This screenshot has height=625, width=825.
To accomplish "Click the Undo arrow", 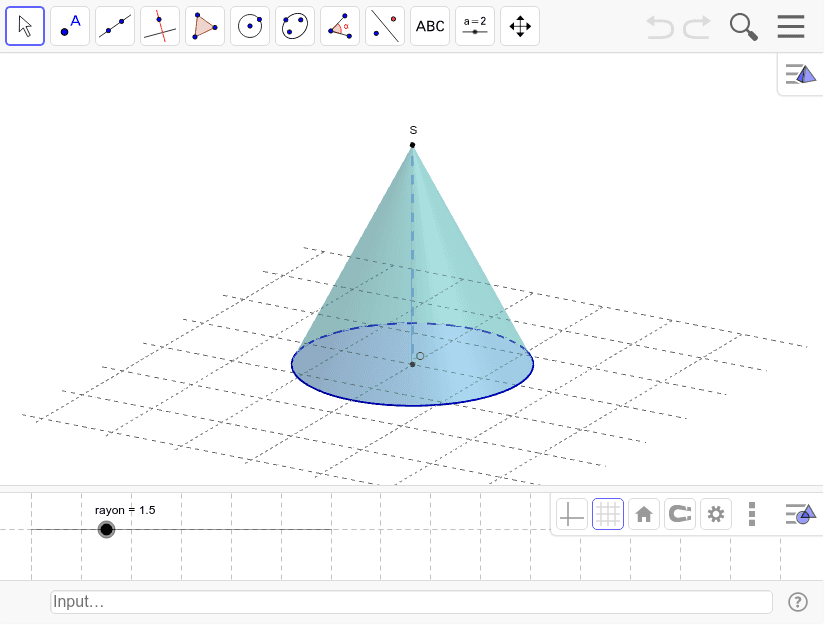I will [x=660, y=27].
